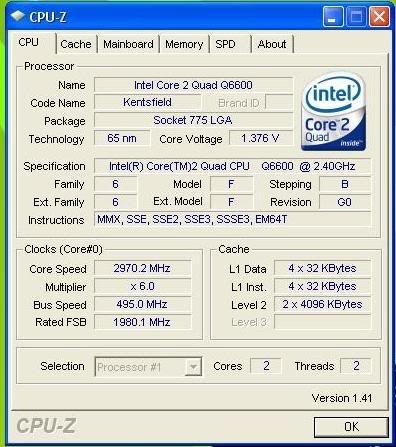This screenshot has height=447, width=396.
Task: Open the Mainboard tab
Action: (x=128, y=44)
